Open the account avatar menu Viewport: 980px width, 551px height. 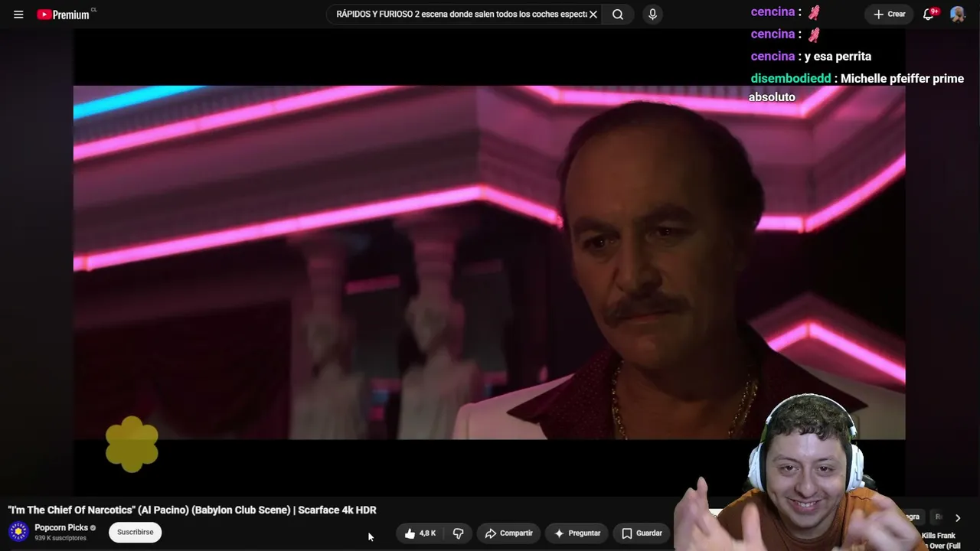(957, 15)
